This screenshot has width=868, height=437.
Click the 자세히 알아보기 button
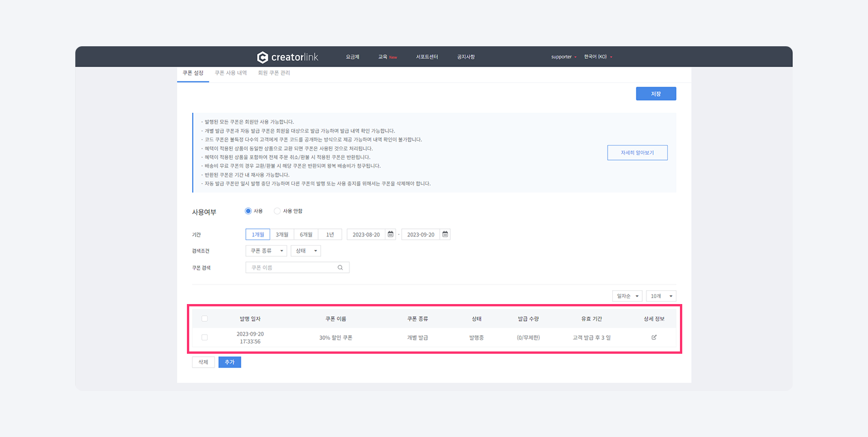point(637,153)
